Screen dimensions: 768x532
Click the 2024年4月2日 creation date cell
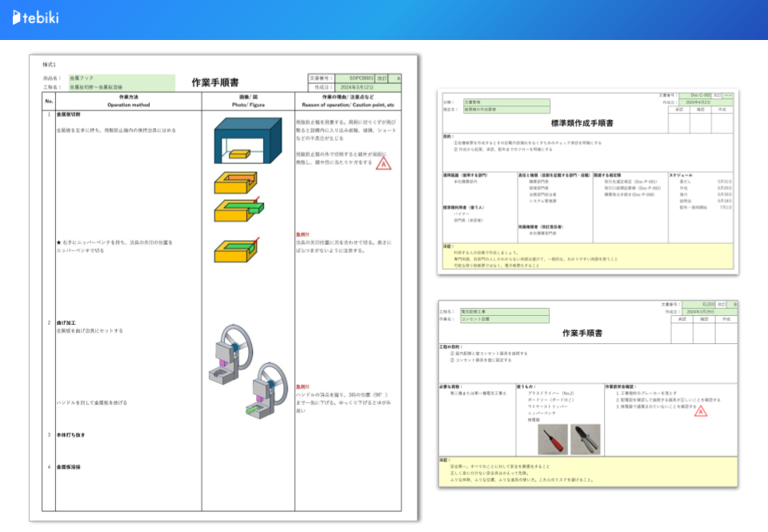[x=706, y=102]
